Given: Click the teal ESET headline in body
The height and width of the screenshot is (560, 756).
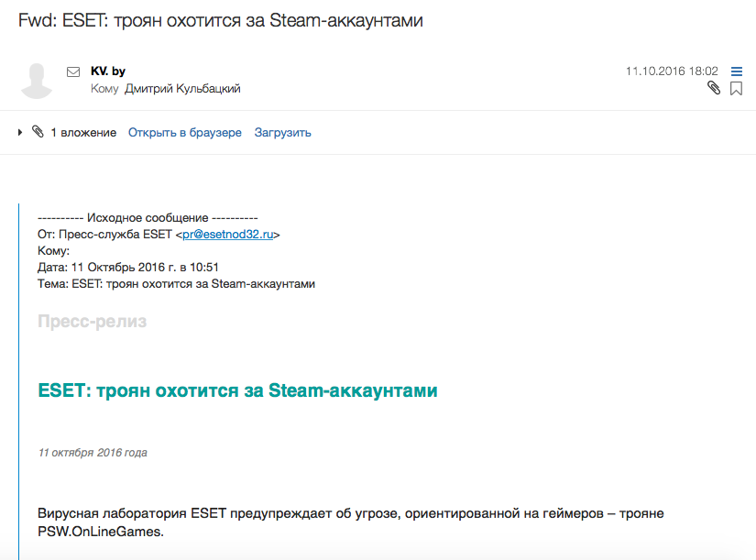Looking at the screenshot, I should pyautogui.click(x=237, y=390).
